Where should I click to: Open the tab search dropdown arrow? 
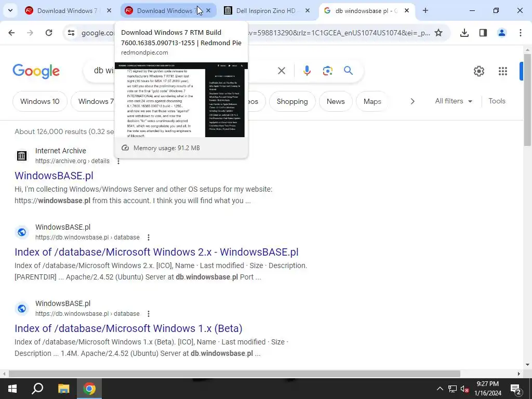[10, 10]
